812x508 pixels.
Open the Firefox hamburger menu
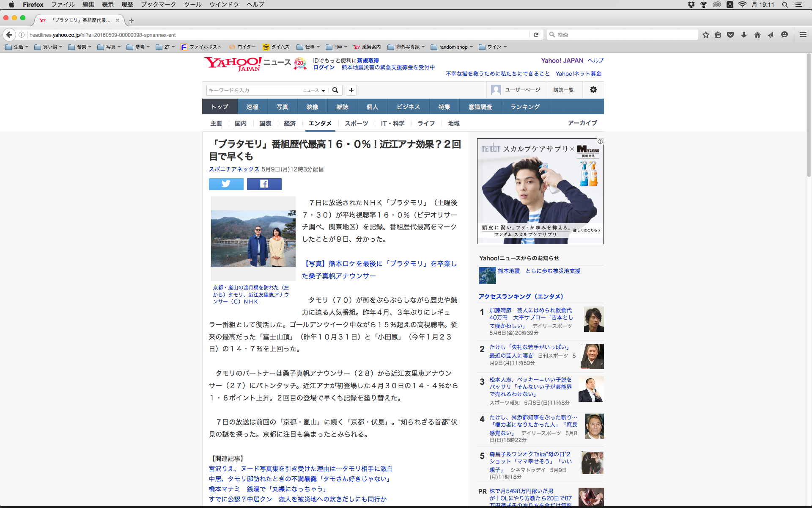(803, 35)
